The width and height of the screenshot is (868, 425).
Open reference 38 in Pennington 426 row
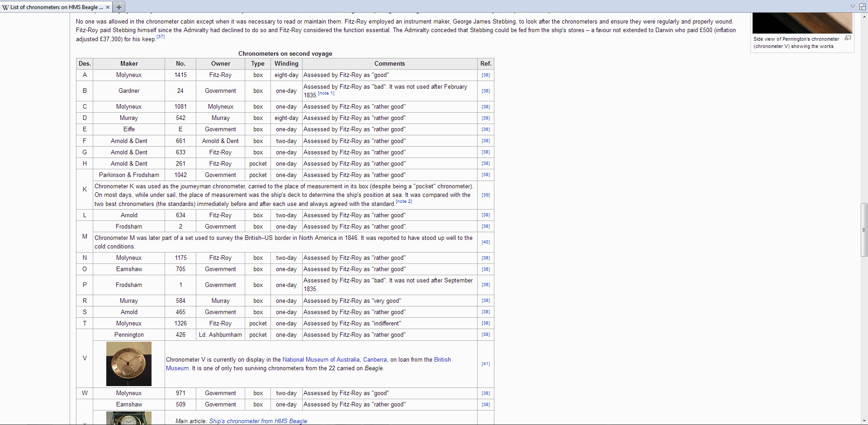486,334
